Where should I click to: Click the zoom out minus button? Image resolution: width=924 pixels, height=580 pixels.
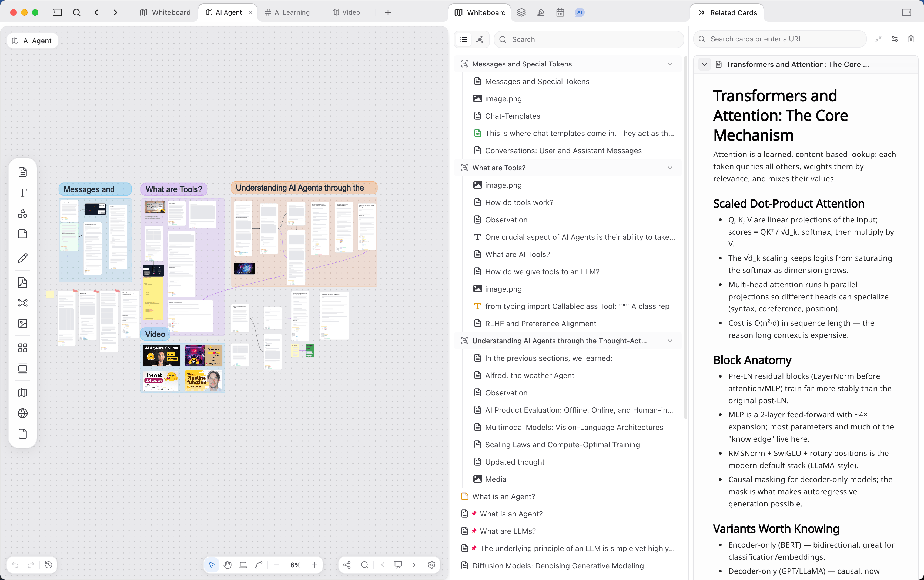[x=276, y=565]
